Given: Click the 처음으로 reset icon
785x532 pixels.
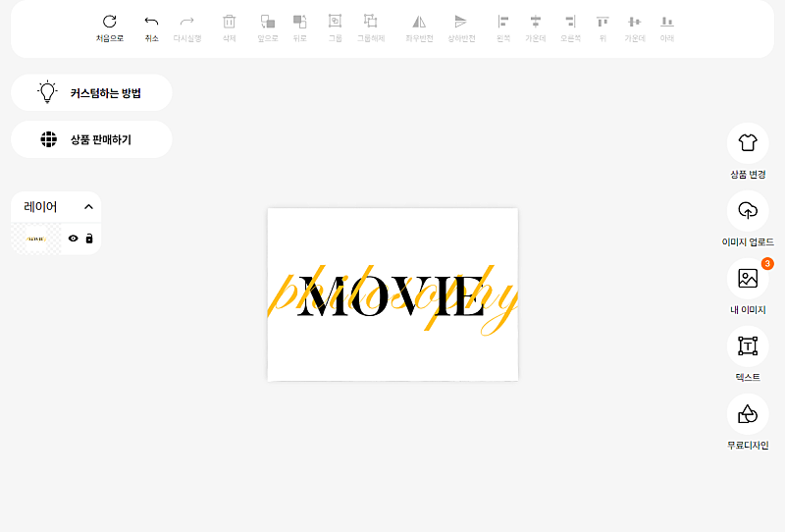Looking at the screenshot, I should [110, 22].
